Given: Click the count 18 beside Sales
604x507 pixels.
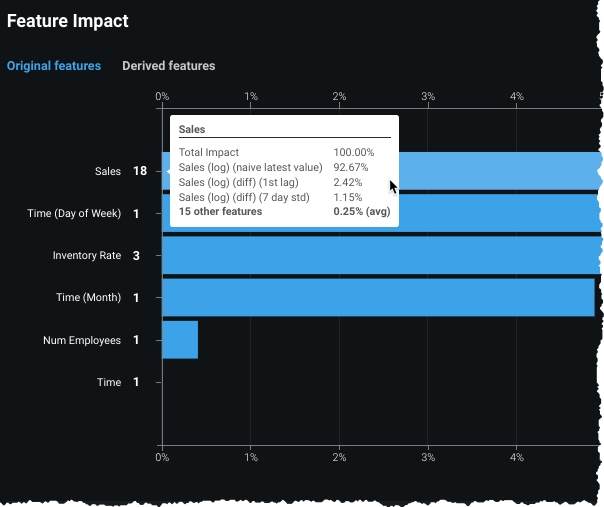Looking at the screenshot, I should pyautogui.click(x=139, y=171).
